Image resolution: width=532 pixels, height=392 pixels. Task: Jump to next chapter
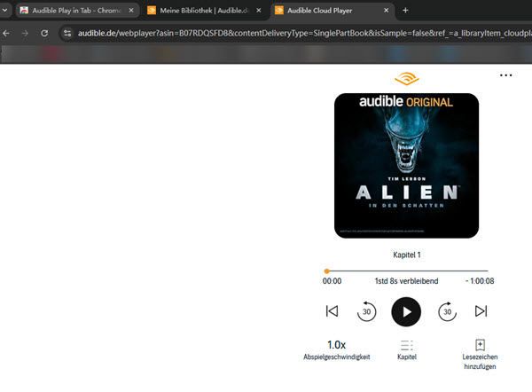point(481,311)
